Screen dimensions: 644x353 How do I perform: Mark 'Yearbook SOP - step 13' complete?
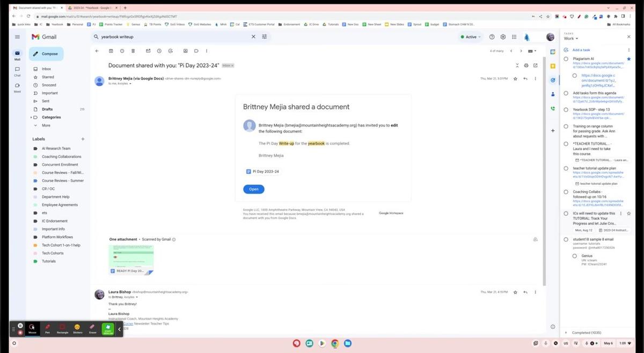566,109
